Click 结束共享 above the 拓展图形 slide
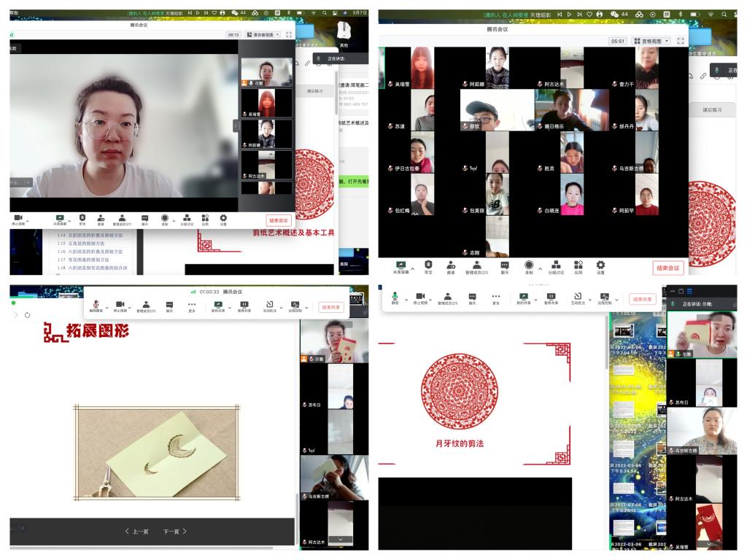 click(333, 307)
